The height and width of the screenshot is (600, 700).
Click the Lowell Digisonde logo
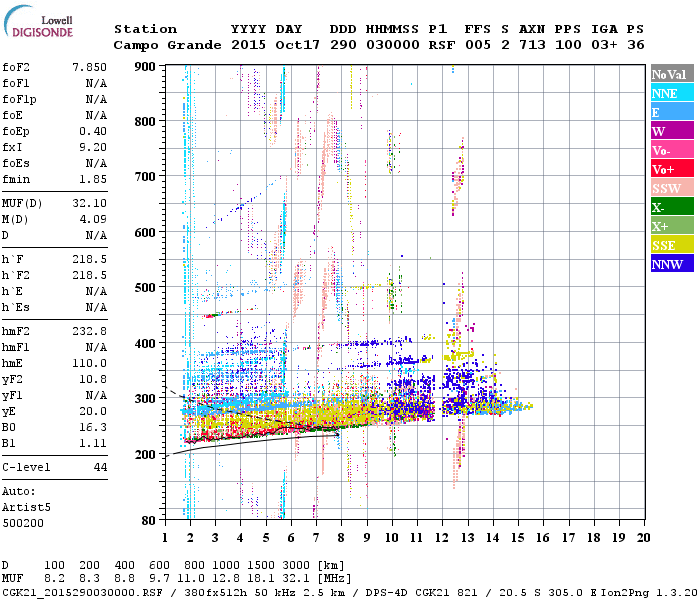click(x=38, y=22)
